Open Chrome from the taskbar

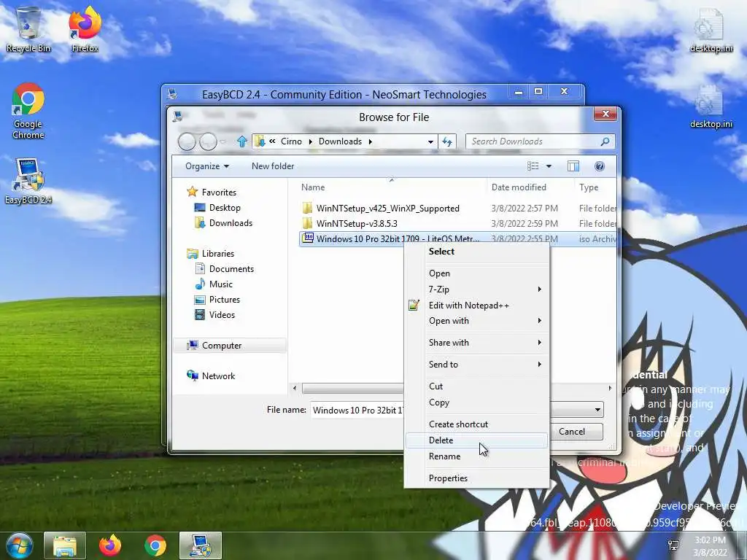[155, 545]
